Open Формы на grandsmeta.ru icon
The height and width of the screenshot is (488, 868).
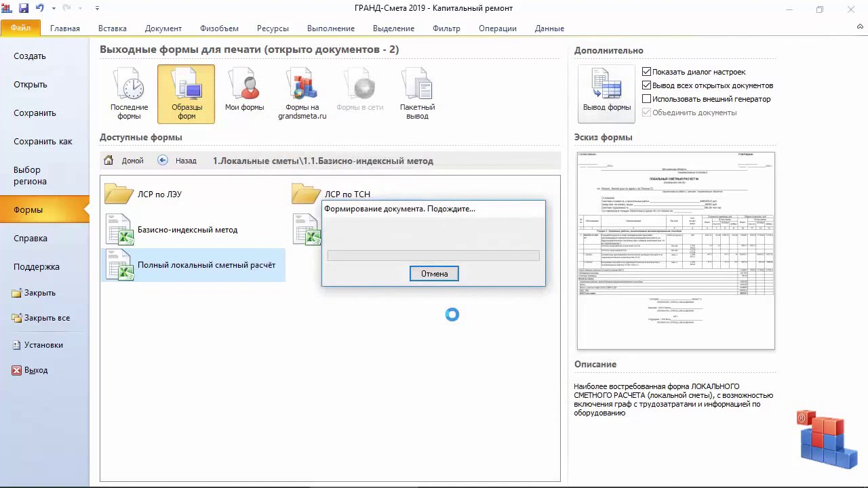click(x=302, y=94)
